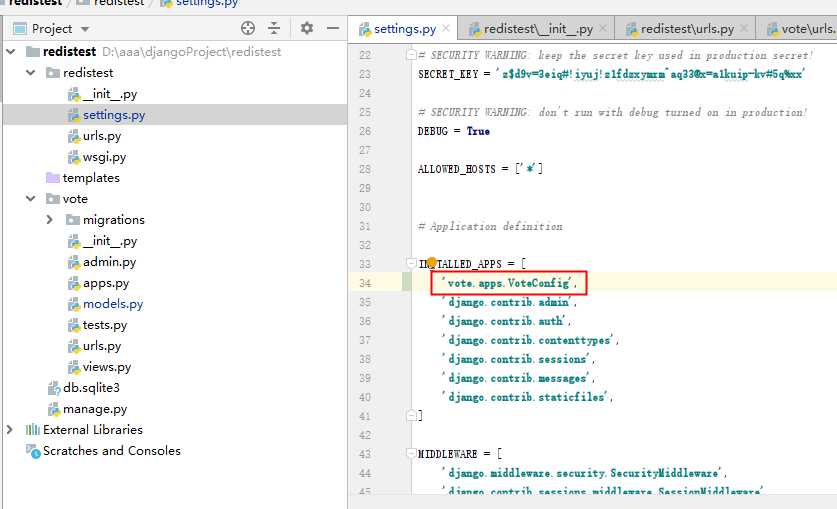
Task: Click the SECRET_KEY string value
Action: click(x=650, y=74)
